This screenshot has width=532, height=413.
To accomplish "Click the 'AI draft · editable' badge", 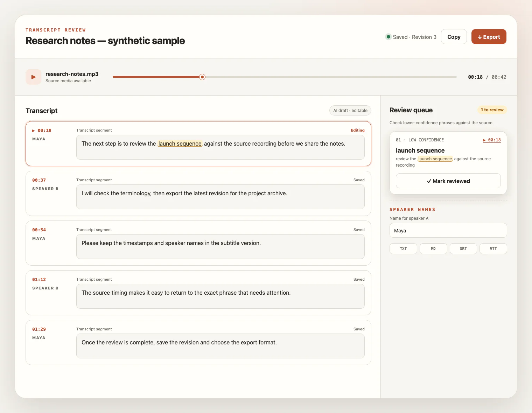I will [350, 111].
